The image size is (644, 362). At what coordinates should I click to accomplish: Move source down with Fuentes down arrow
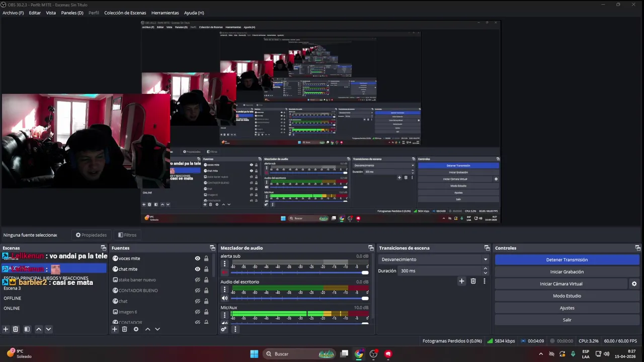[157, 329]
